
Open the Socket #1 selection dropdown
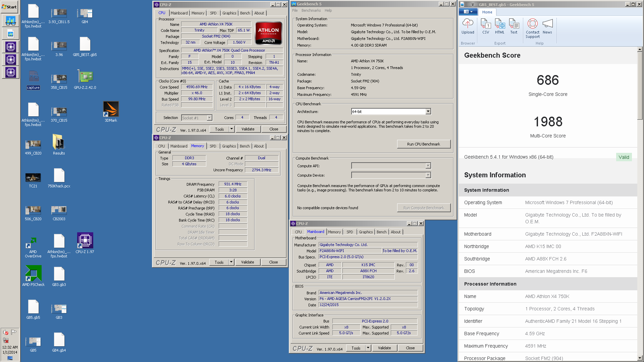click(x=209, y=118)
